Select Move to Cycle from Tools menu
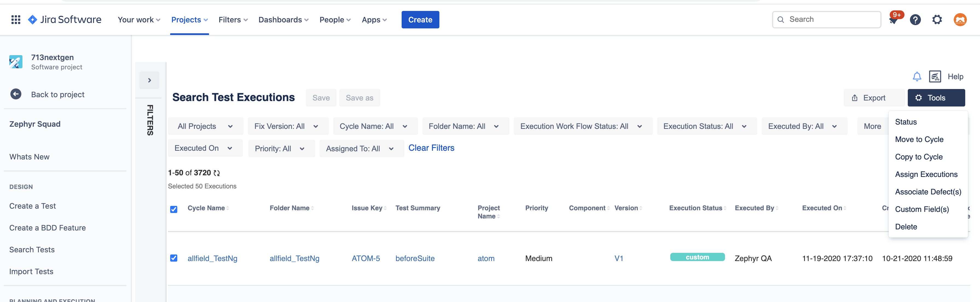The image size is (980, 302). (x=919, y=140)
